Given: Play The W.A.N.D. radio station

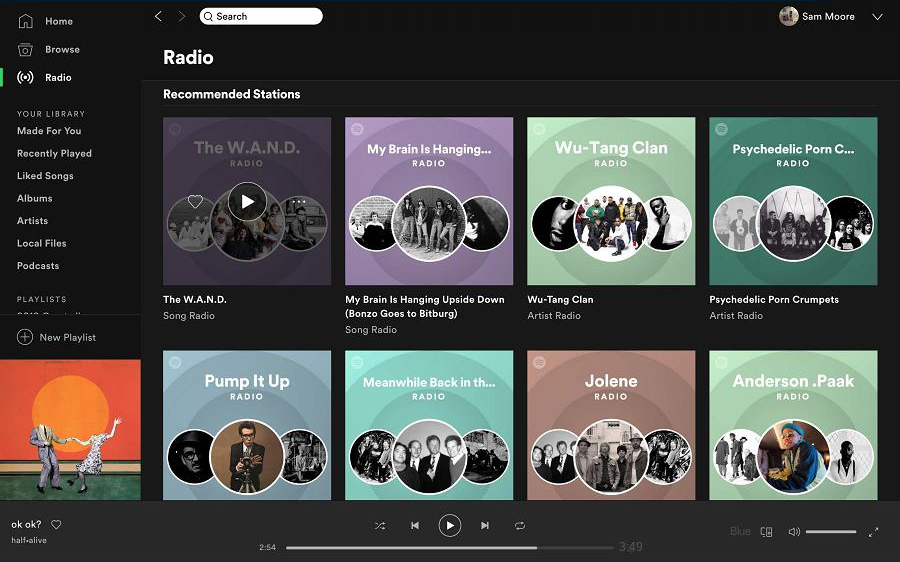Looking at the screenshot, I should pyautogui.click(x=247, y=202).
